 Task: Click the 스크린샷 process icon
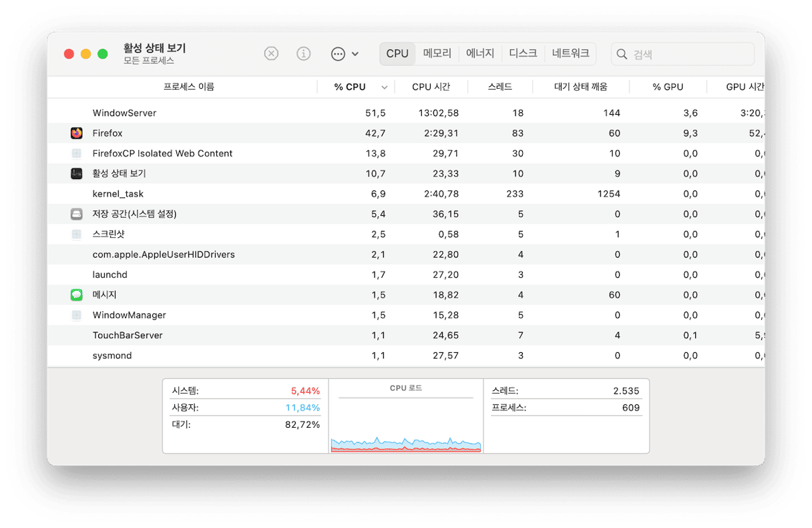click(77, 235)
